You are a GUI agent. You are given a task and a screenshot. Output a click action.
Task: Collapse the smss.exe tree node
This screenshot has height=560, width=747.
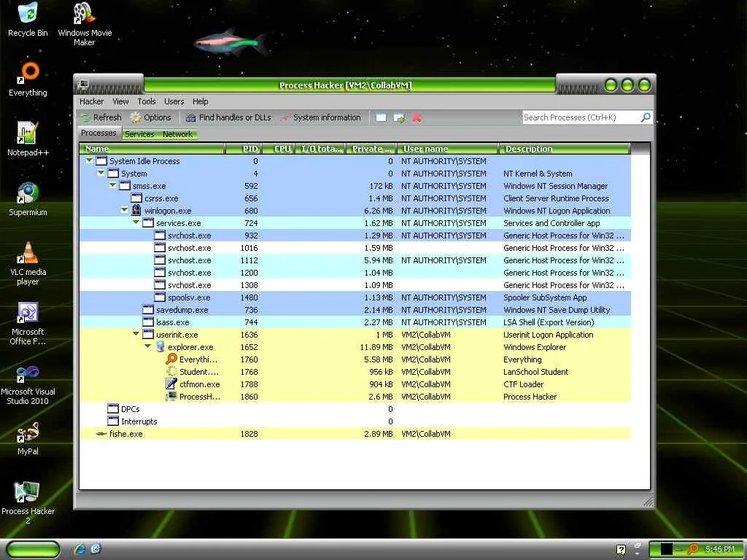coord(112,186)
